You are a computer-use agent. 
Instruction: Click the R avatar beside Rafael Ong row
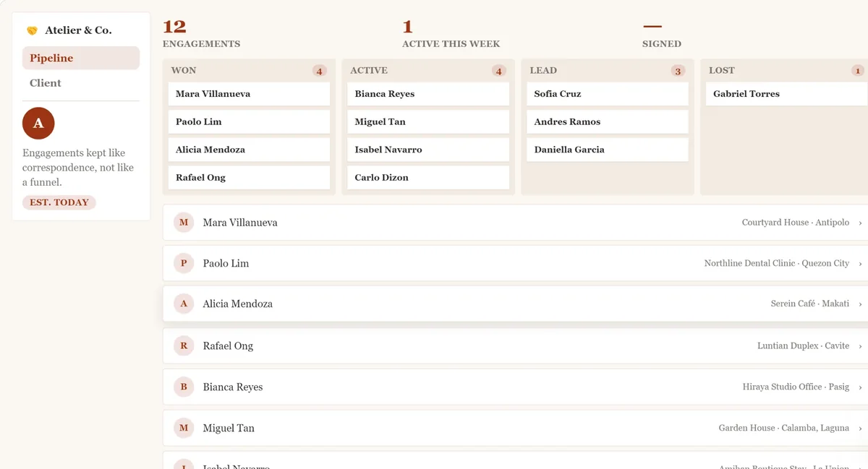[184, 345]
